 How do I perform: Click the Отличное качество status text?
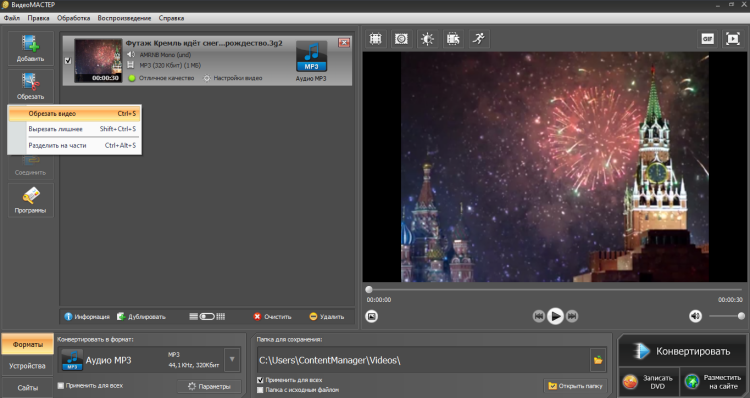166,78
